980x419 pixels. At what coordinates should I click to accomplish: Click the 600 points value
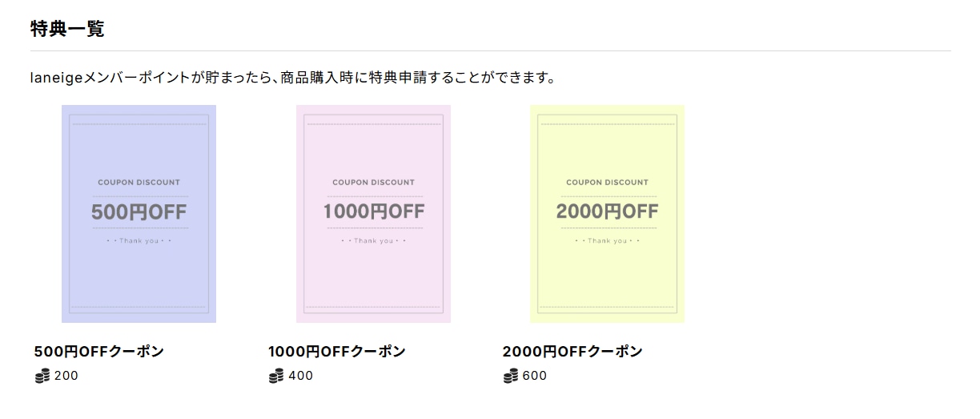click(535, 376)
